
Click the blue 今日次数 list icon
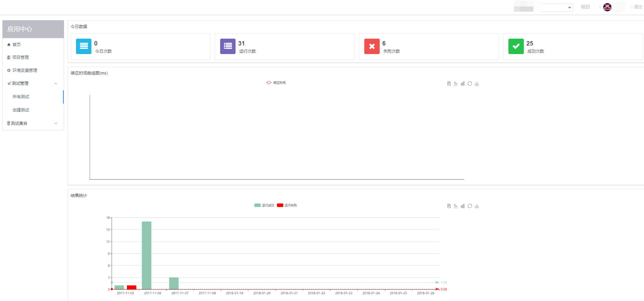click(x=84, y=46)
